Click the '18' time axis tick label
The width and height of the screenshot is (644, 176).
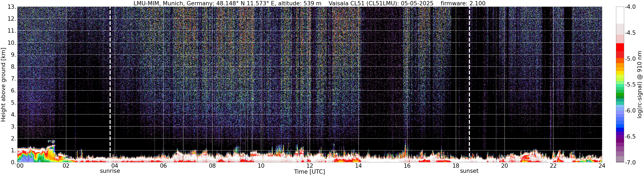pos(456,166)
